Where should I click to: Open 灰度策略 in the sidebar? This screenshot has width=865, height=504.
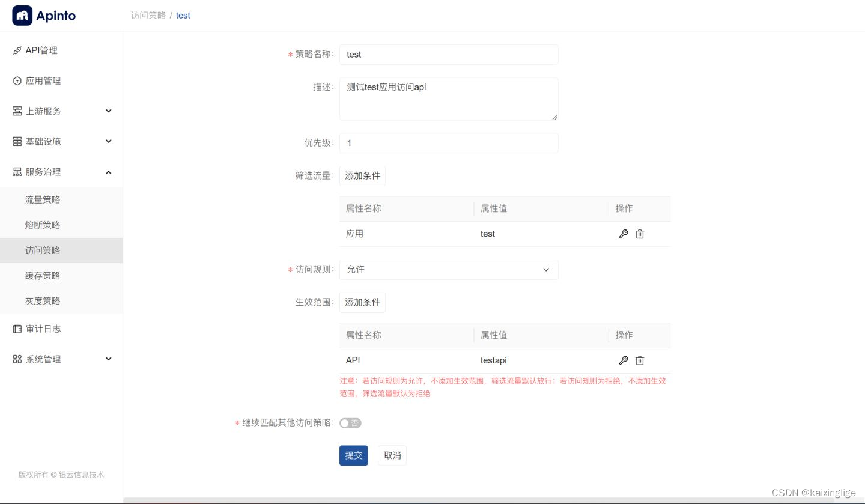coord(61,301)
